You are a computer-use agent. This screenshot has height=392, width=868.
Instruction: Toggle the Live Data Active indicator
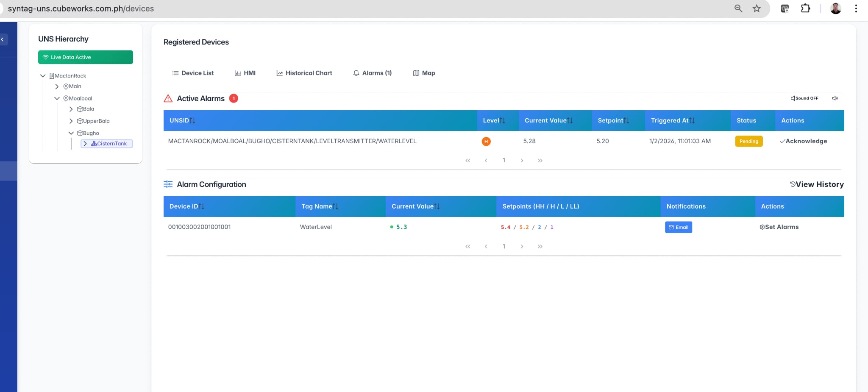coord(85,57)
